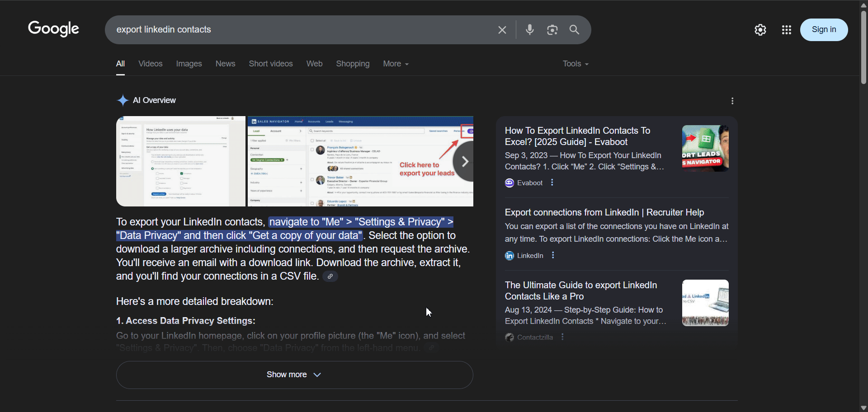Open quick settings gear icon

(x=760, y=30)
